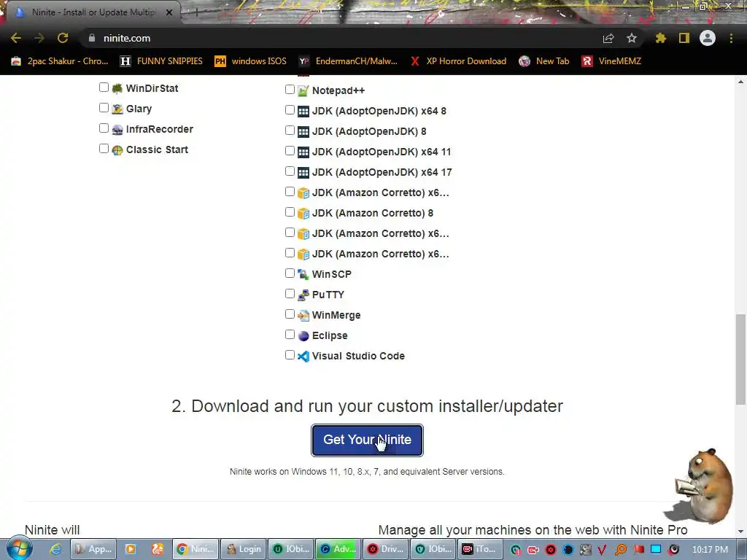Click the 10:17 PM taskbar clock

(710, 549)
